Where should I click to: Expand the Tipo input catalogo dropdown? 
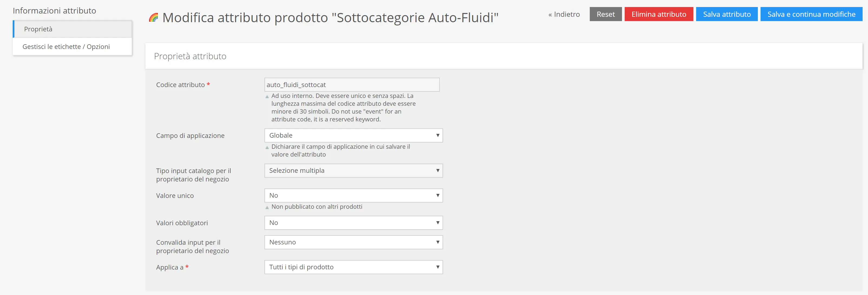coord(353,171)
